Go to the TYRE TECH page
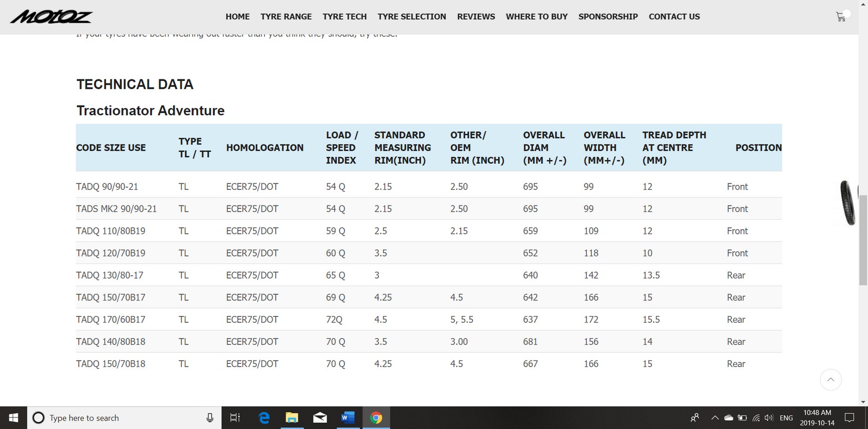 345,17
